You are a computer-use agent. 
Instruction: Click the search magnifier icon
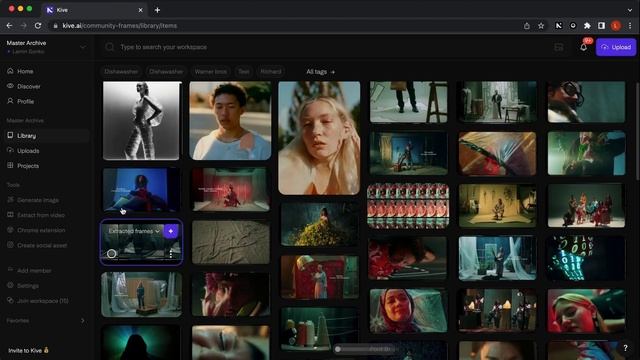click(109, 47)
